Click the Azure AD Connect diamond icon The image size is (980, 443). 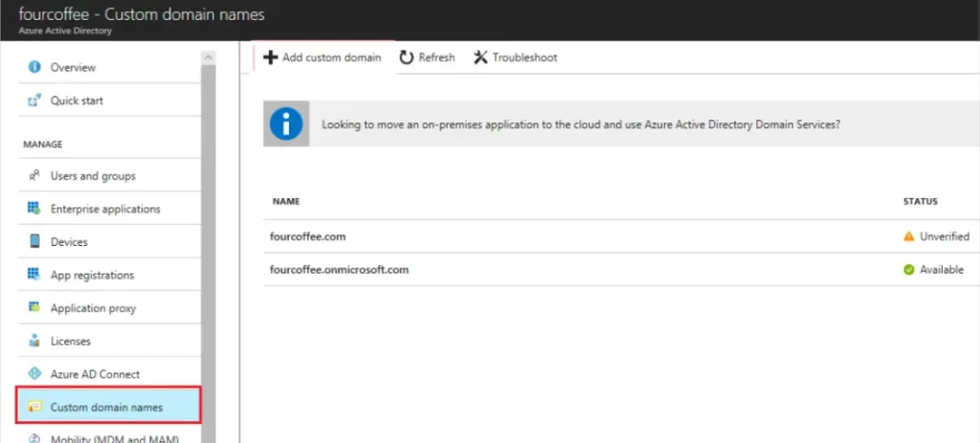(34, 374)
